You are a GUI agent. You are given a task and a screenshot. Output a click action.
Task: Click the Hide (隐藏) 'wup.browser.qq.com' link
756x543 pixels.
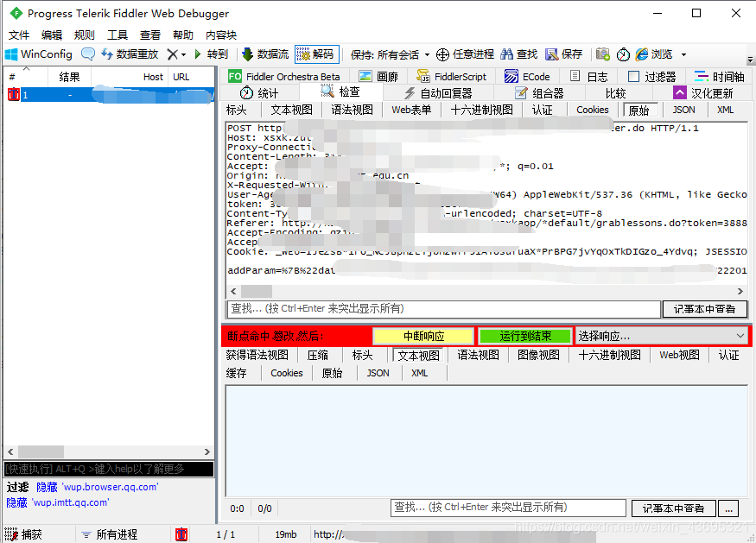tap(97, 487)
